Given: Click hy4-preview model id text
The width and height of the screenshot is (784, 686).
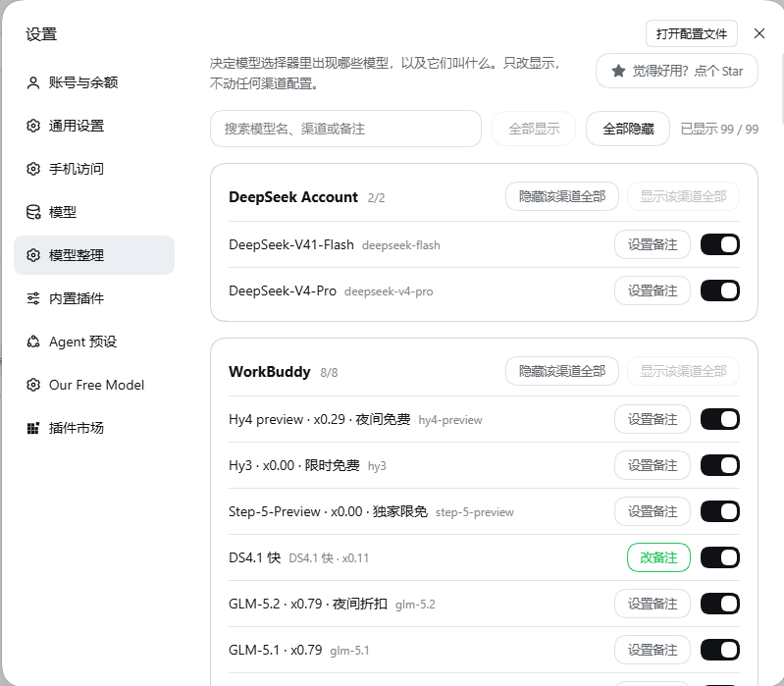Looking at the screenshot, I should click(450, 420).
